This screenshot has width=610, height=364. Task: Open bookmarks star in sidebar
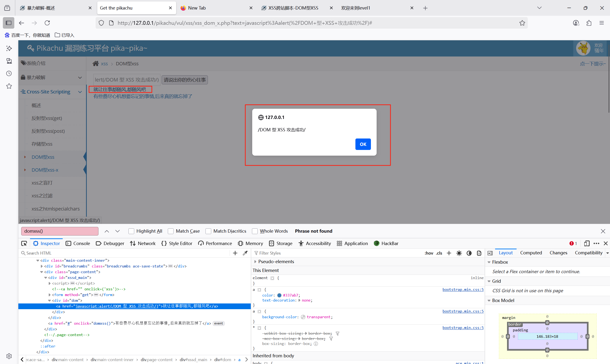(9, 86)
